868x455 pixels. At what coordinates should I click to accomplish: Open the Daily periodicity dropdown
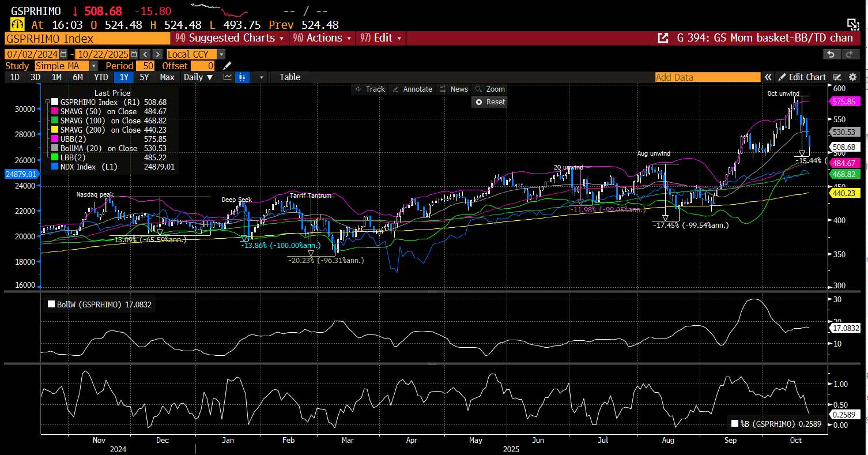coord(198,77)
